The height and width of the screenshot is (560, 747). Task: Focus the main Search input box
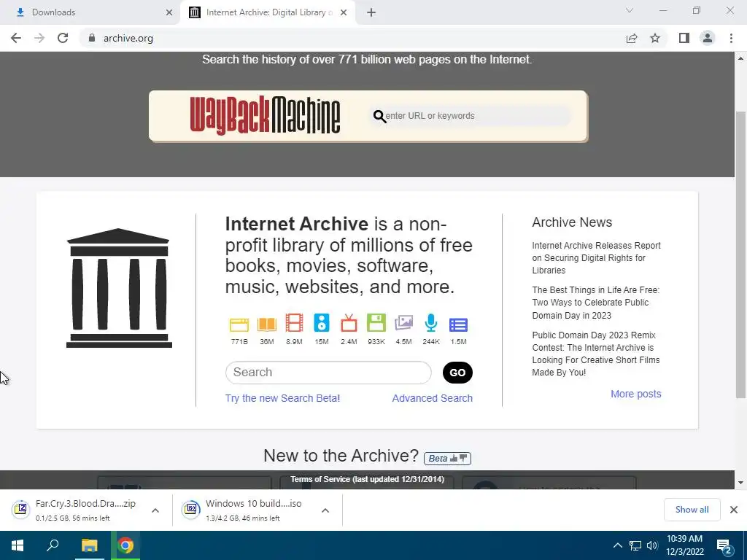coord(328,373)
